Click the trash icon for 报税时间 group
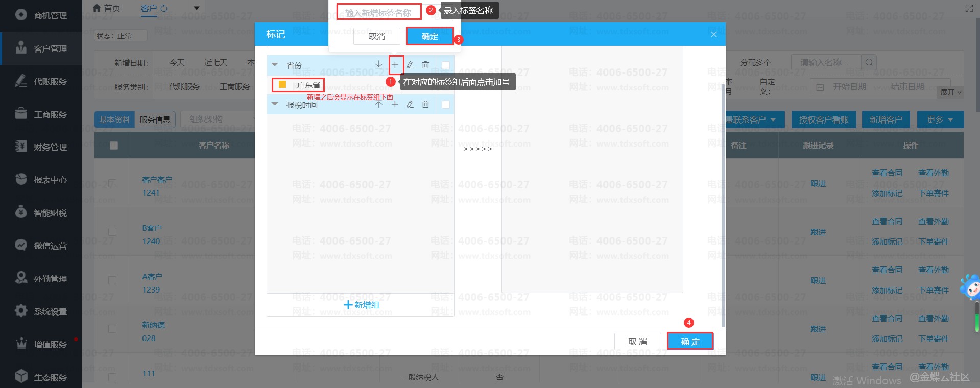980x388 pixels. coord(425,104)
